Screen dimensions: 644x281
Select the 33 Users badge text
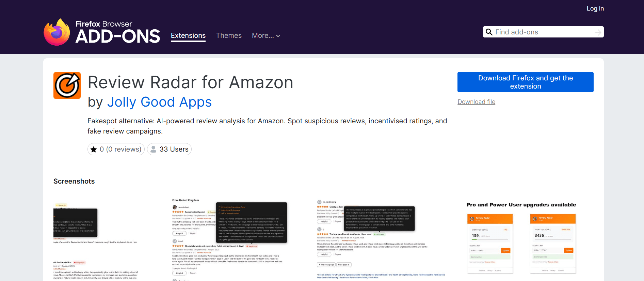(x=174, y=149)
